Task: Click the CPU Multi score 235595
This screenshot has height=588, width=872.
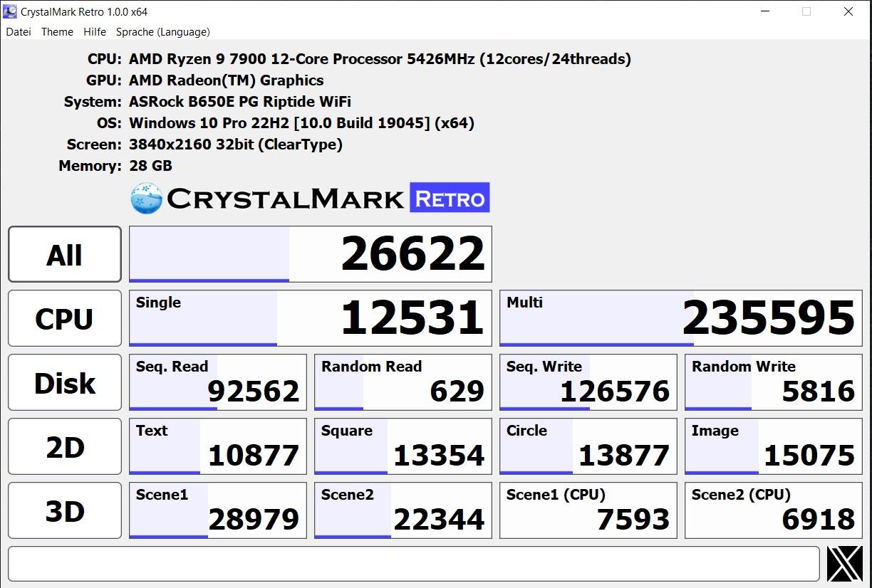Action: [681, 318]
